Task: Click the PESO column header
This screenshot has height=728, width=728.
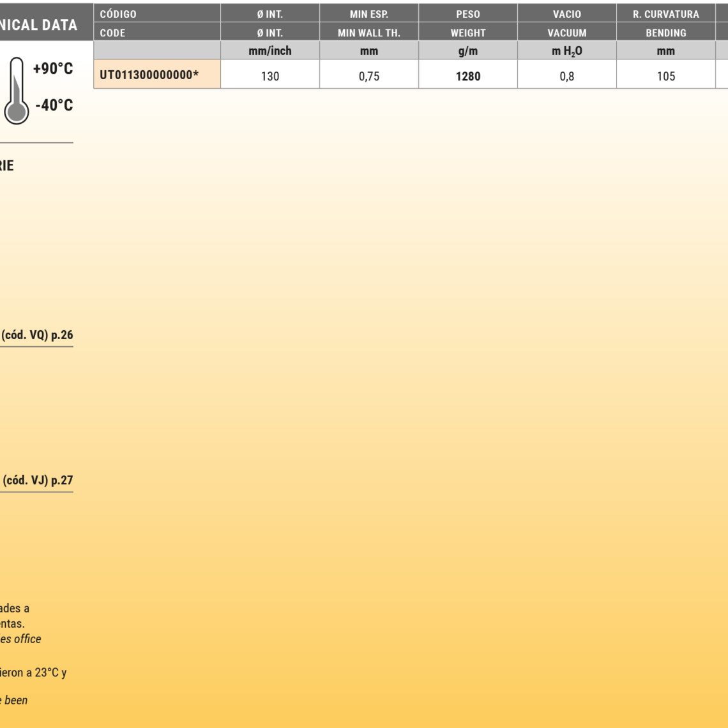Action: (468, 14)
